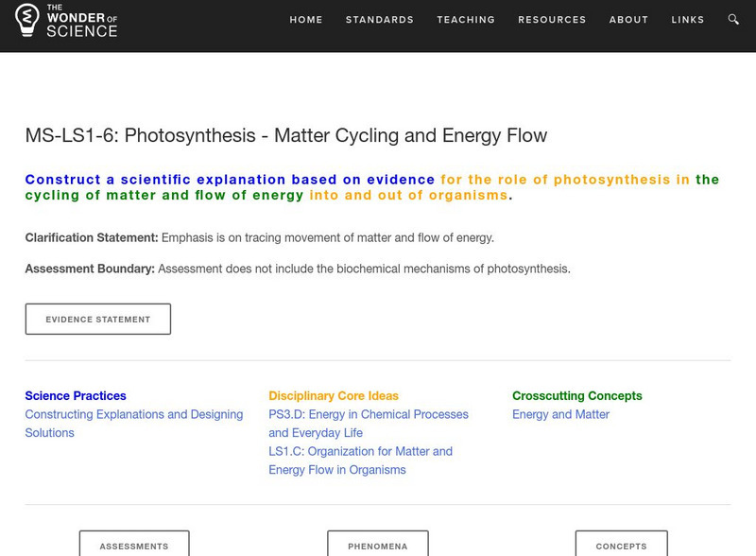Click the search icon in the navigation bar
The image size is (756, 556).
[x=731, y=19]
